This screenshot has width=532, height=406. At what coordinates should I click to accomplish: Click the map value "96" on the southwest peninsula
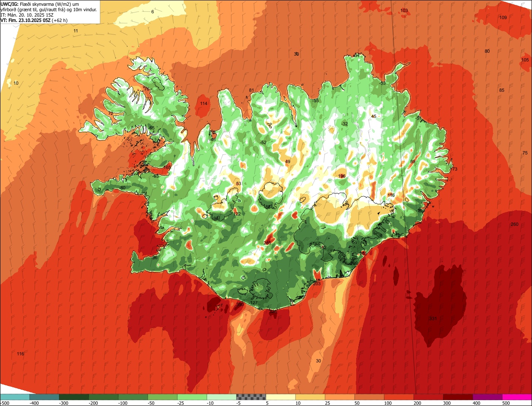tap(155, 258)
